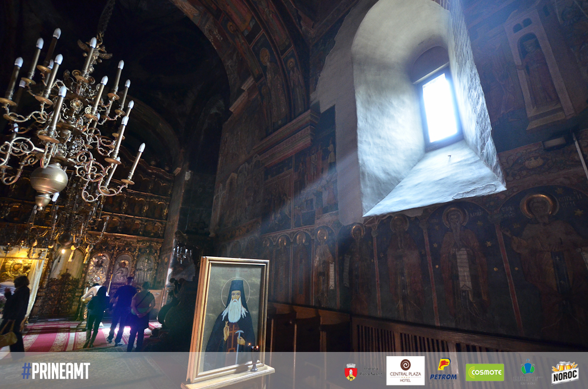Click the bright arched window

[439, 108]
